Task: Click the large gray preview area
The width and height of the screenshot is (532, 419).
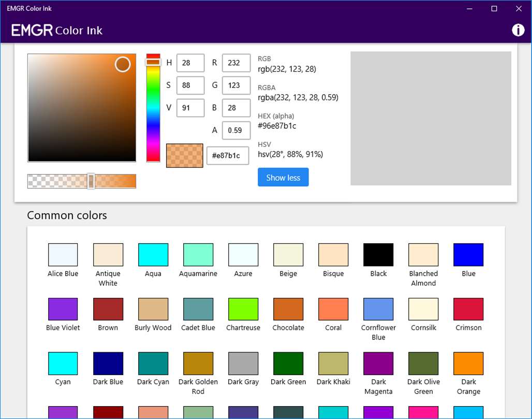Action: (x=431, y=118)
